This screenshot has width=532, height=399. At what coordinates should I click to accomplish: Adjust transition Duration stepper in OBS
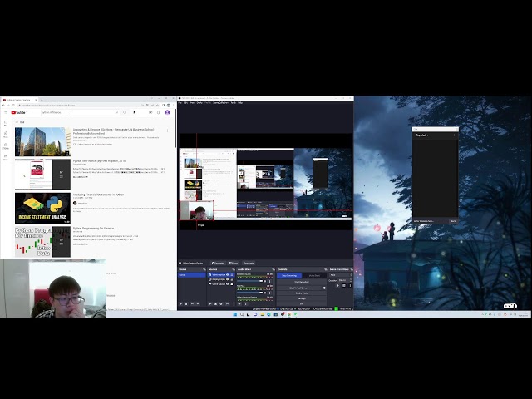tap(351, 280)
